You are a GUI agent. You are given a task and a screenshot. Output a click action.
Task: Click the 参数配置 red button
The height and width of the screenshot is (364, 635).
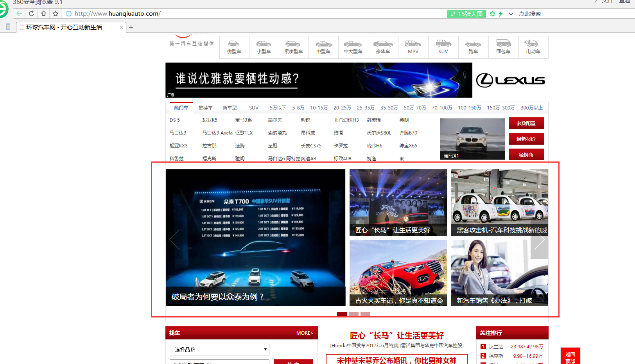(x=526, y=123)
